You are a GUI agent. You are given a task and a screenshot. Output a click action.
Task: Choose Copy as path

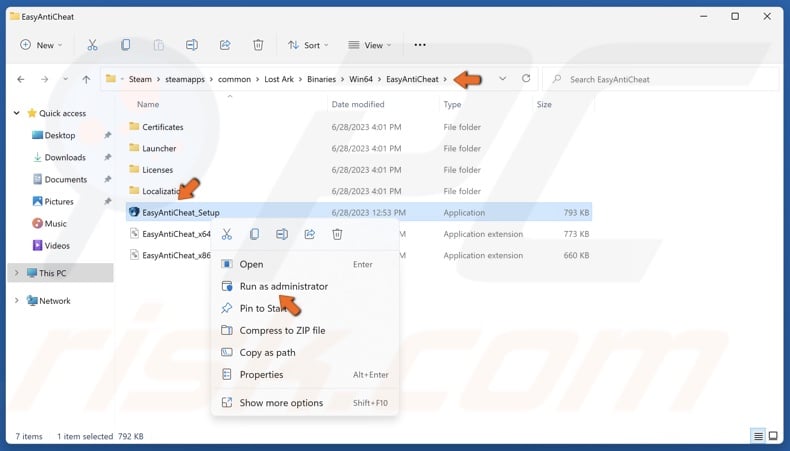coord(305,353)
